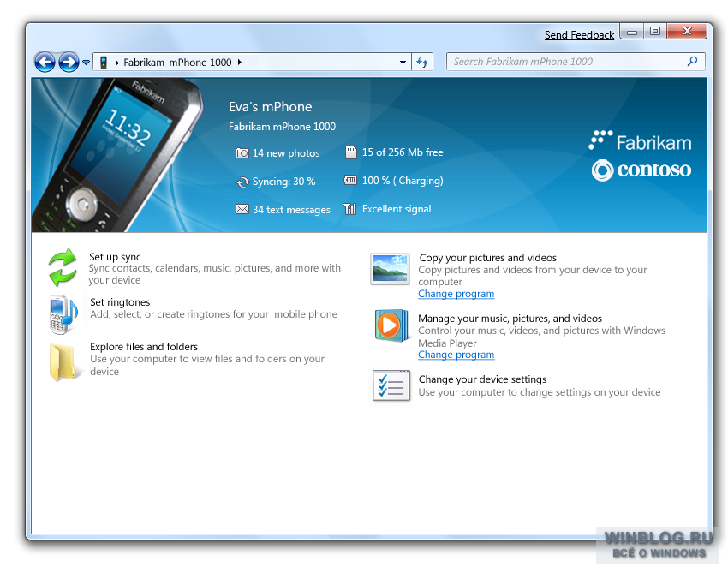Screen dimensions: 728x573
Task: Click the Back navigation arrow
Action: 45,63
